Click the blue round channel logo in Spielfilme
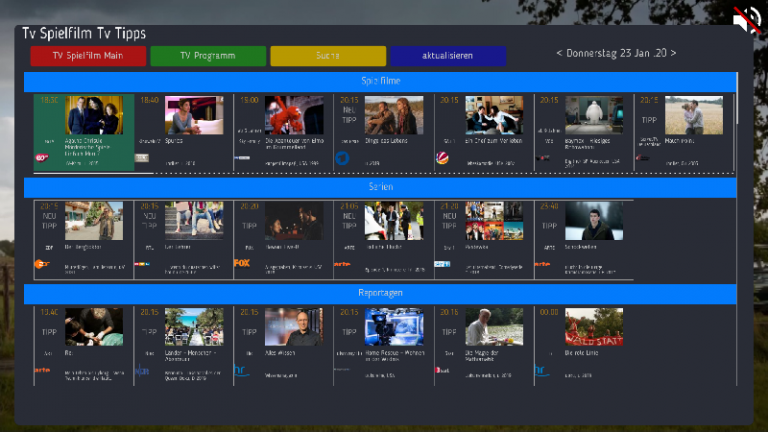 pos(341,157)
